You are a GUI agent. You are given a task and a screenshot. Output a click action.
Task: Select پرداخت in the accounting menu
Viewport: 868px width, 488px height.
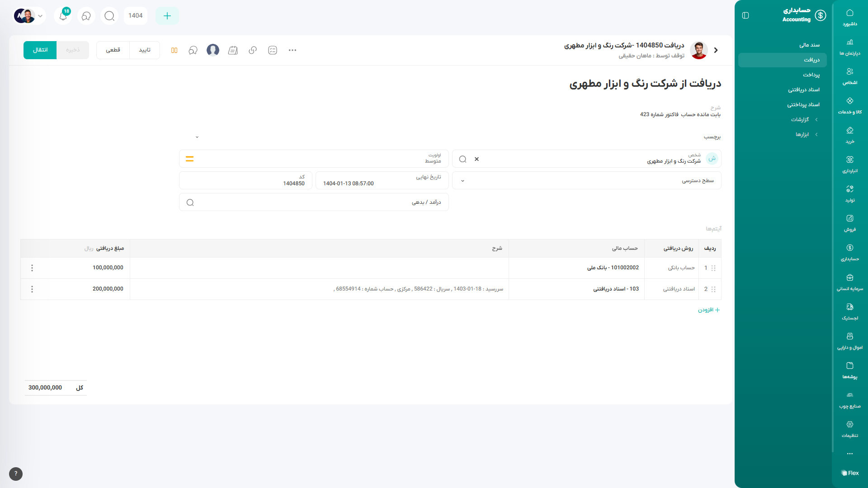[811, 75]
